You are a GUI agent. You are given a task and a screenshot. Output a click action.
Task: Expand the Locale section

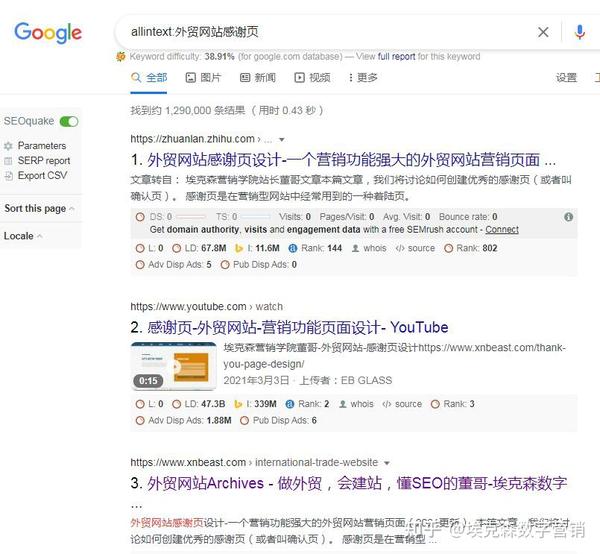(x=23, y=236)
